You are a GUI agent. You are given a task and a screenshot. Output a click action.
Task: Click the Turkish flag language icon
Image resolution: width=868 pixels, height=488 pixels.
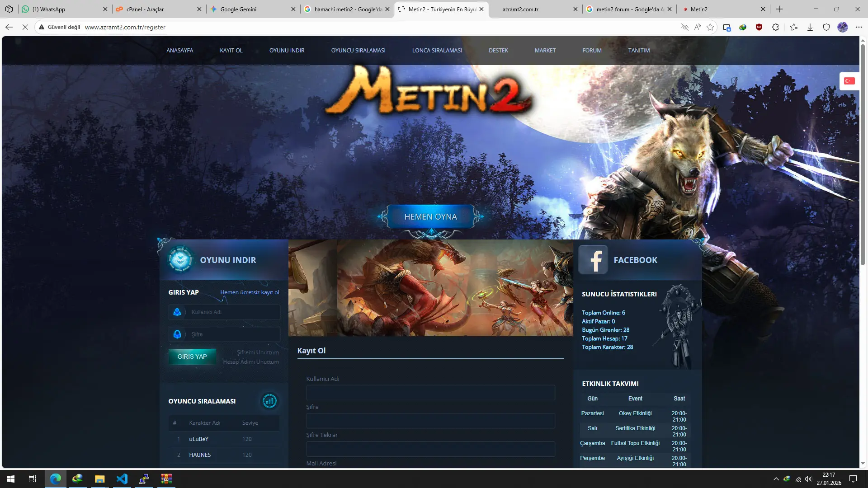tap(849, 81)
